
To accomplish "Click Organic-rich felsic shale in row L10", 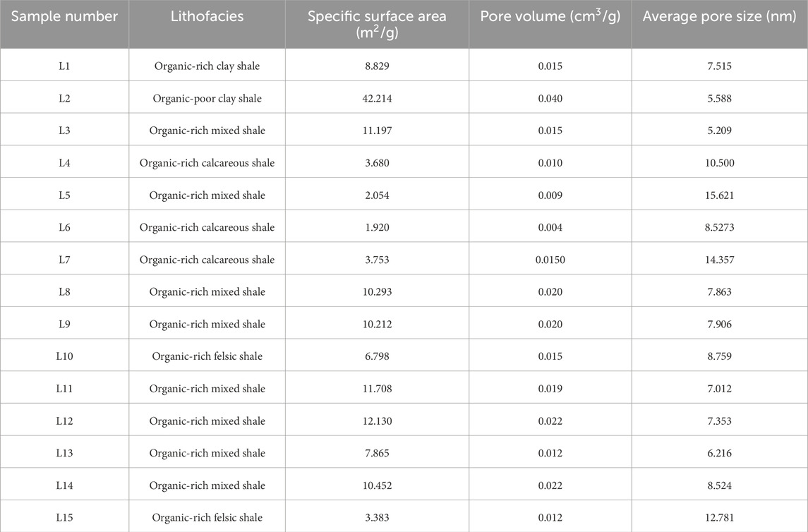I will tap(207, 356).
